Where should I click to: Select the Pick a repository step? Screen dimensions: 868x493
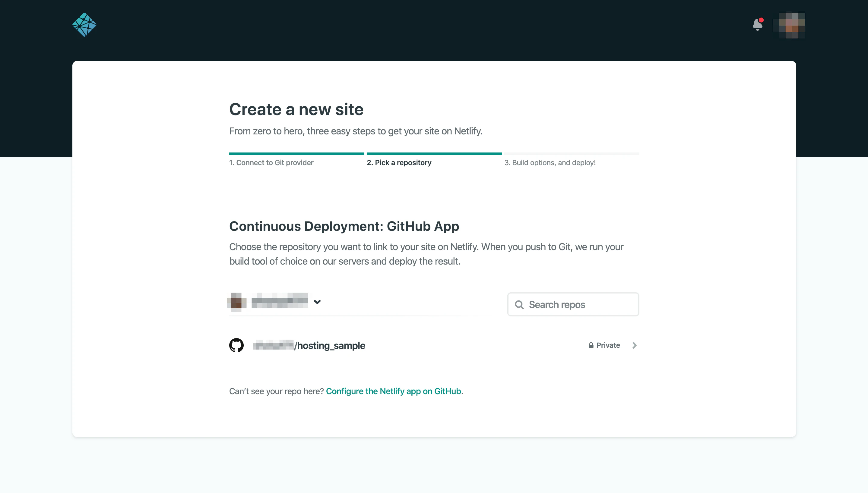tap(399, 162)
